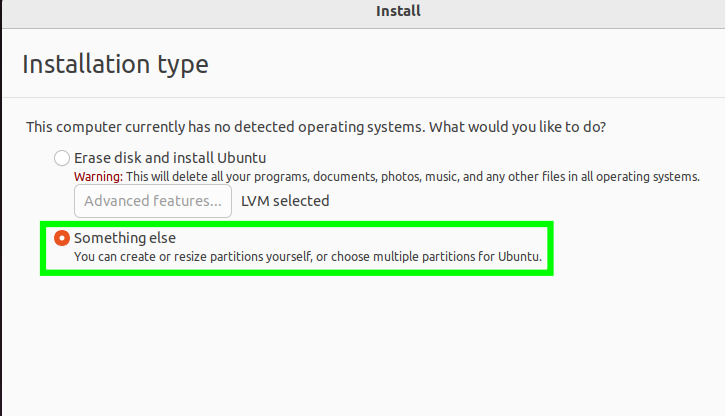Click the blank area below the "Something else" option
The height and width of the screenshot is (416, 725).
[x=300, y=340]
